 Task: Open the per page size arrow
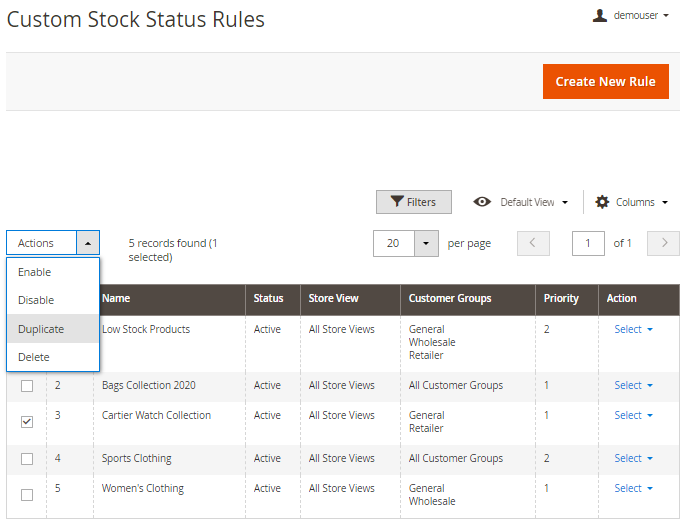[427, 243]
